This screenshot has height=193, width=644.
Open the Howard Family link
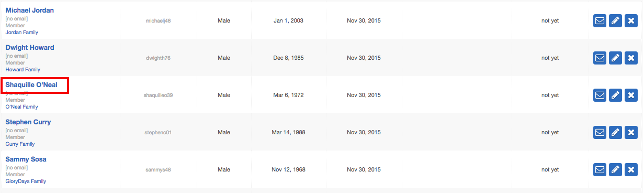click(23, 70)
